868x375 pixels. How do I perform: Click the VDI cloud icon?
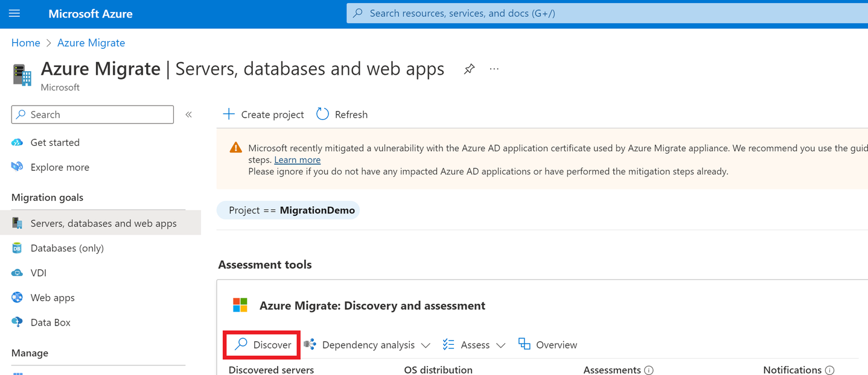pos(18,273)
